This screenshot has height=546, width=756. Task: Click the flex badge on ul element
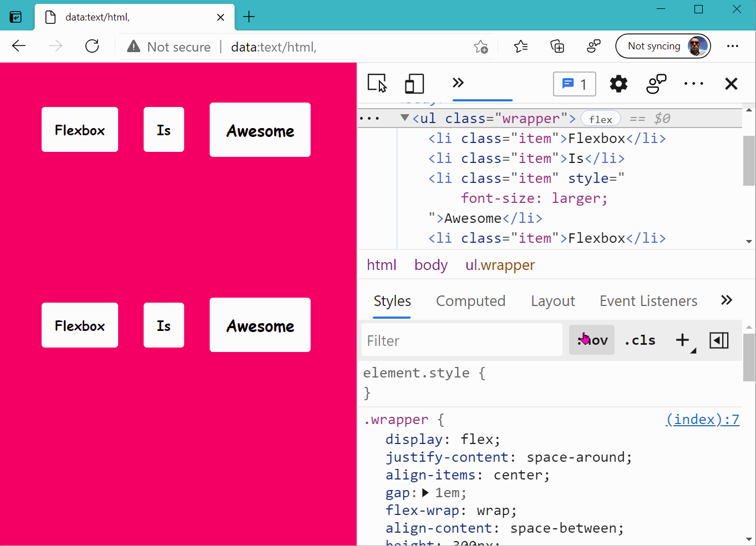600,119
